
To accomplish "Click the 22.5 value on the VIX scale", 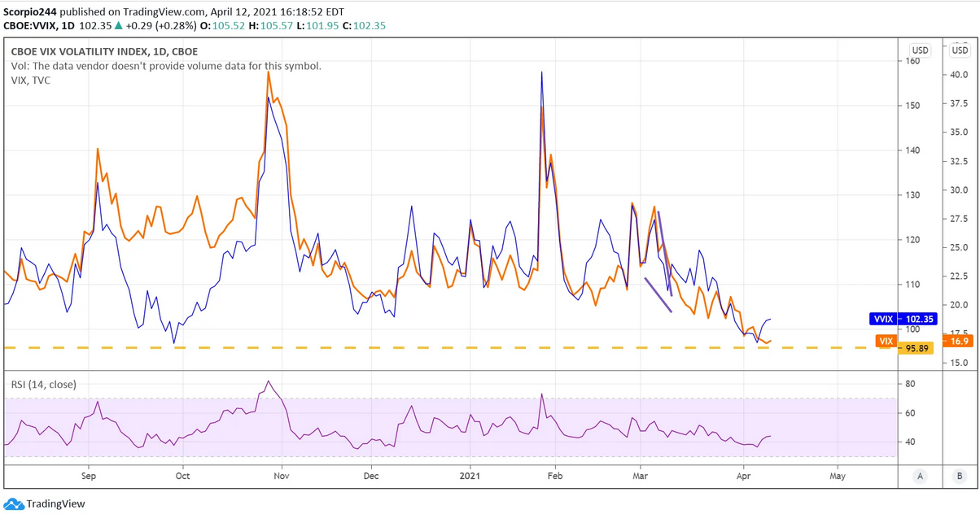I will pyautogui.click(x=959, y=277).
